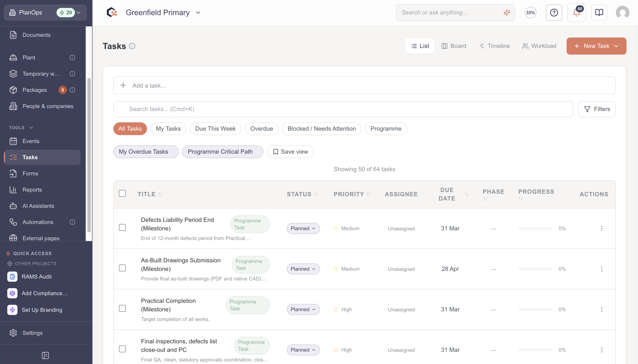This screenshot has height=364, width=638.
Task: Open the Greenfield Primary project dropdown
Action: coord(198,13)
